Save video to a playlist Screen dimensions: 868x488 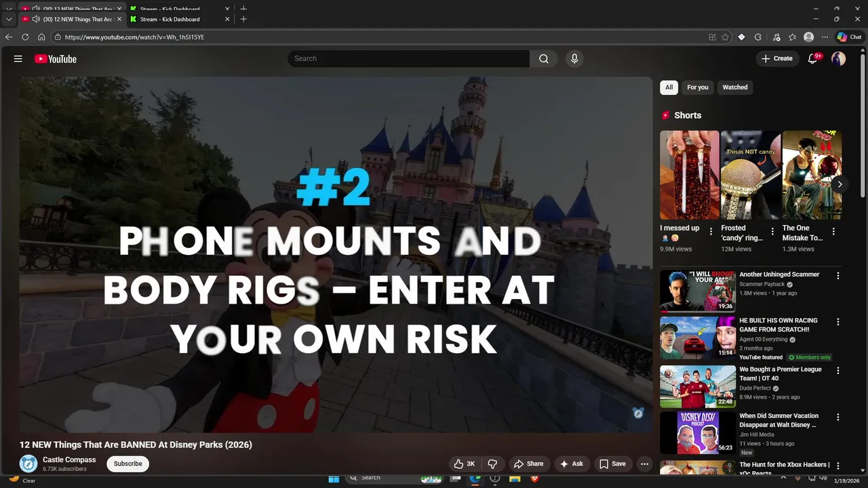(612, 464)
